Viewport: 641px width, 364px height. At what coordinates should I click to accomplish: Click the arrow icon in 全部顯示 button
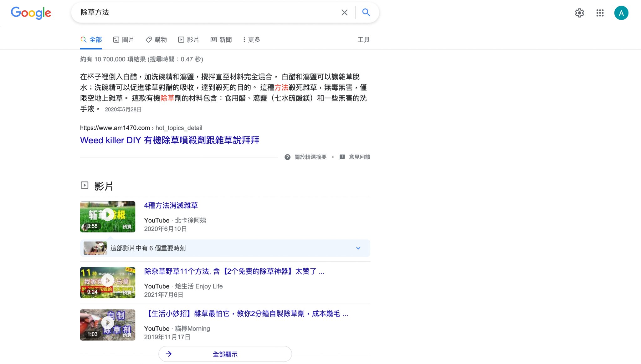pos(169,354)
